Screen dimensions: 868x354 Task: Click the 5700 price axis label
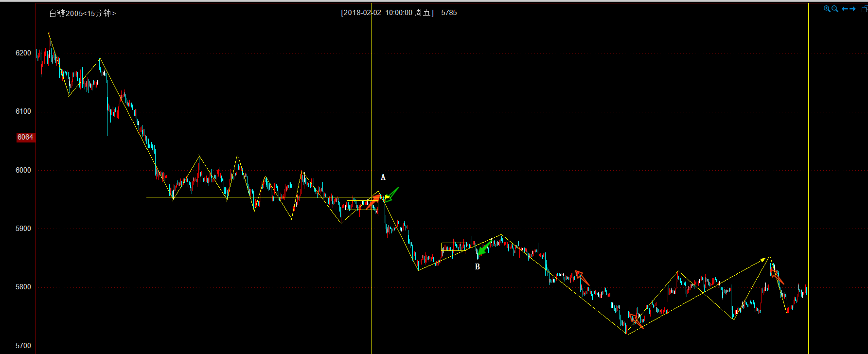(x=23, y=346)
